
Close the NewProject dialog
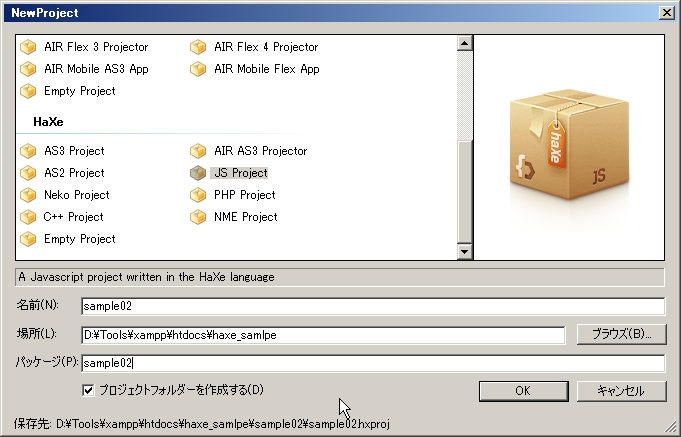coord(667,13)
